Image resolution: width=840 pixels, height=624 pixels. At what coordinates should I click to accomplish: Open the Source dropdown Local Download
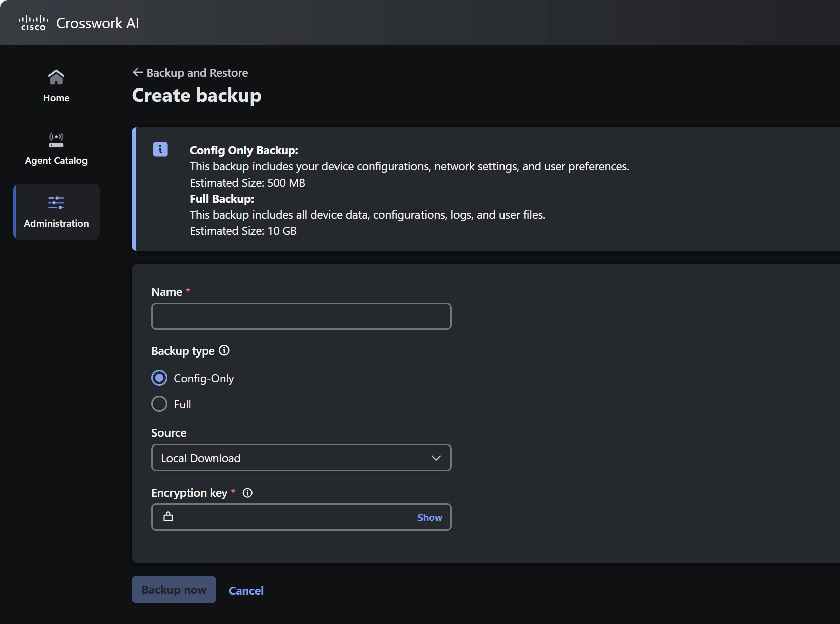click(301, 458)
